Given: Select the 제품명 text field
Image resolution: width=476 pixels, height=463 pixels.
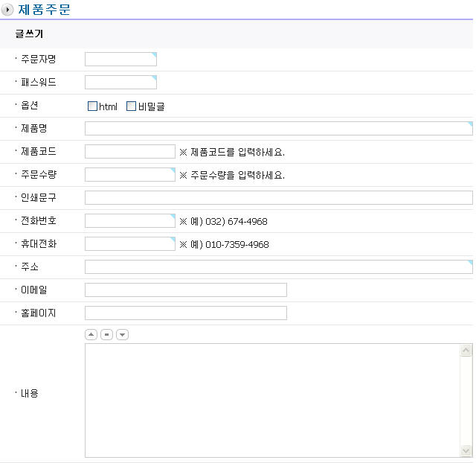Looking at the screenshot, I should [278, 129].
